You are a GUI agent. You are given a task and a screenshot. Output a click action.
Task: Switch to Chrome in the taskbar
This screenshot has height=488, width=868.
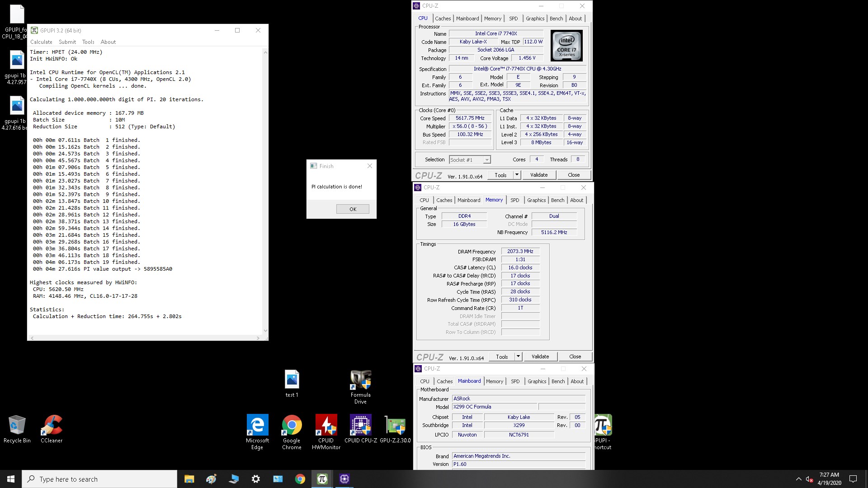[x=300, y=479]
